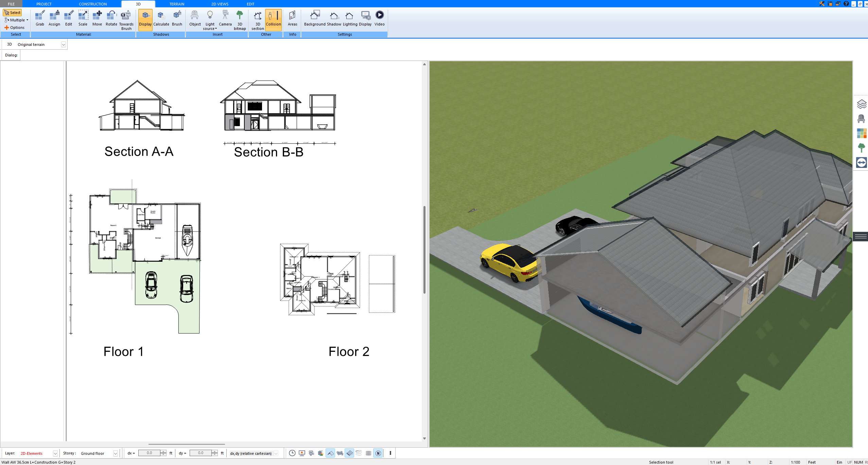
Task: Select the Rotate material tool
Action: 111,18
